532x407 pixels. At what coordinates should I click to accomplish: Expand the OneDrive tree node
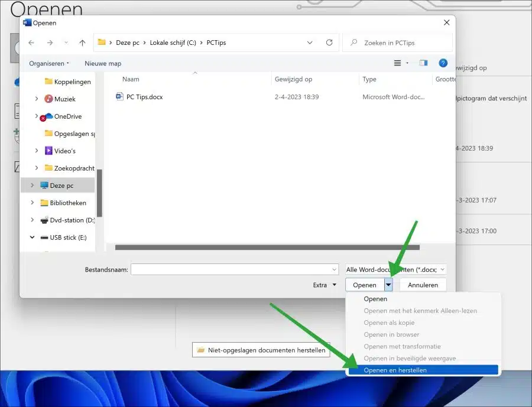tap(36, 116)
